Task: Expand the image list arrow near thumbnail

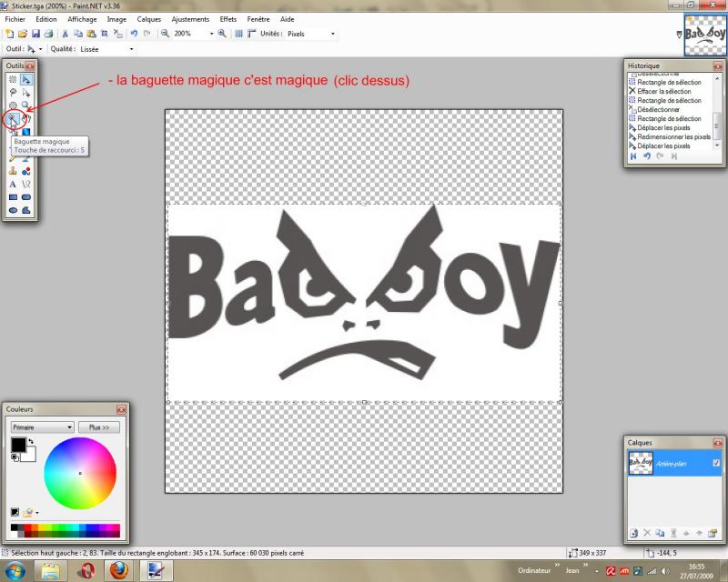Action: pyautogui.click(x=679, y=35)
